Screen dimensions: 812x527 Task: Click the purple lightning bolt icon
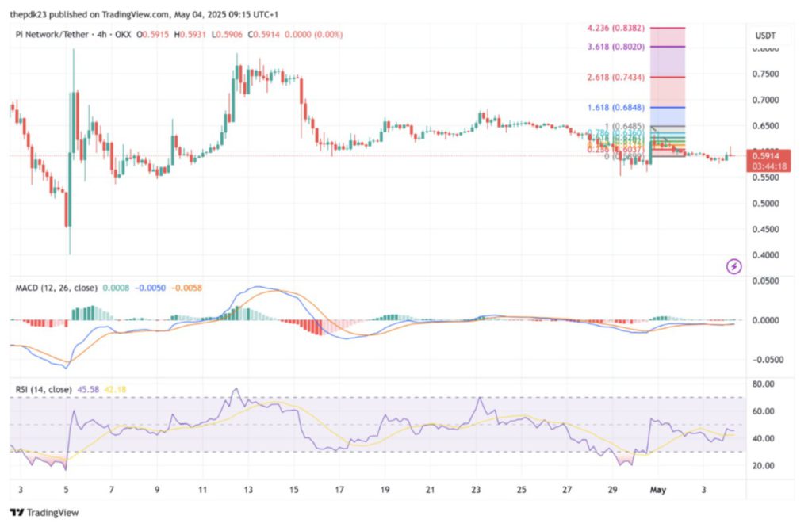pyautogui.click(x=733, y=266)
